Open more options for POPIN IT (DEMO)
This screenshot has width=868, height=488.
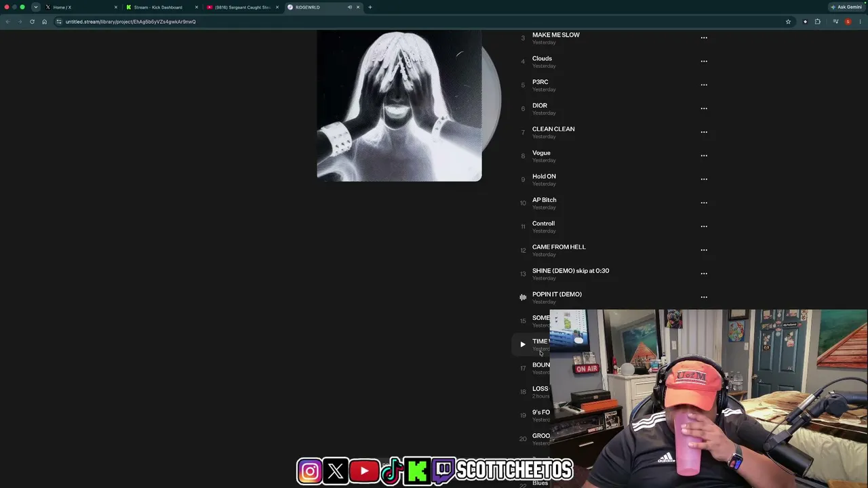[x=704, y=297]
